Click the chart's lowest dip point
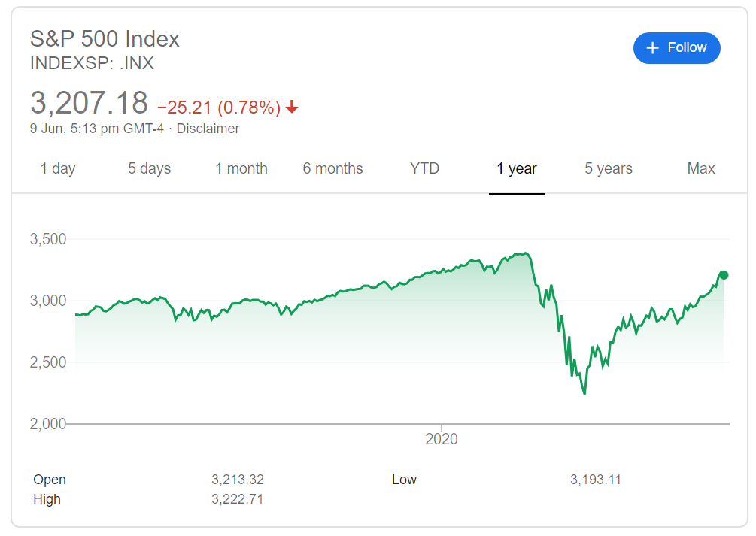 tap(584, 393)
